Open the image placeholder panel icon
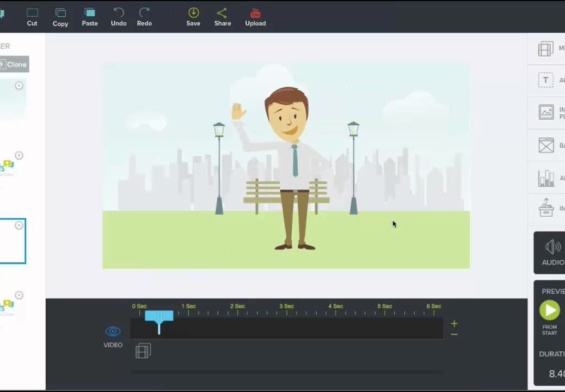The image size is (565, 392). point(546,112)
